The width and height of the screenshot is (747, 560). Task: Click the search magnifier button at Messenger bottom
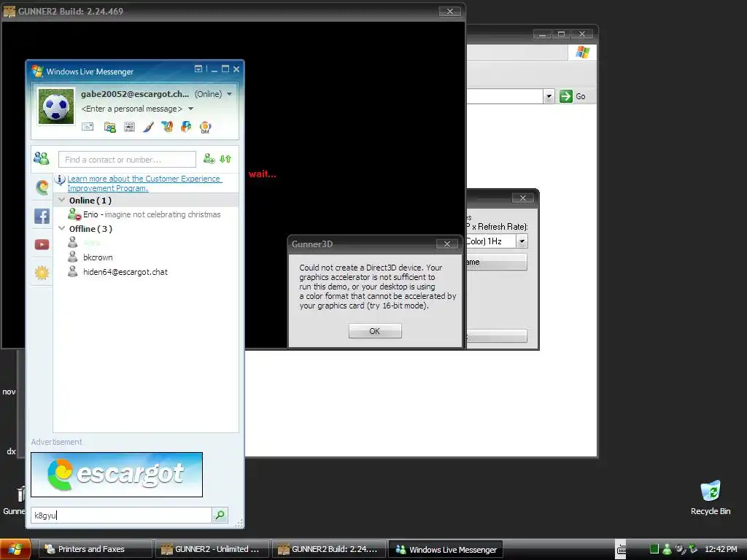point(220,515)
